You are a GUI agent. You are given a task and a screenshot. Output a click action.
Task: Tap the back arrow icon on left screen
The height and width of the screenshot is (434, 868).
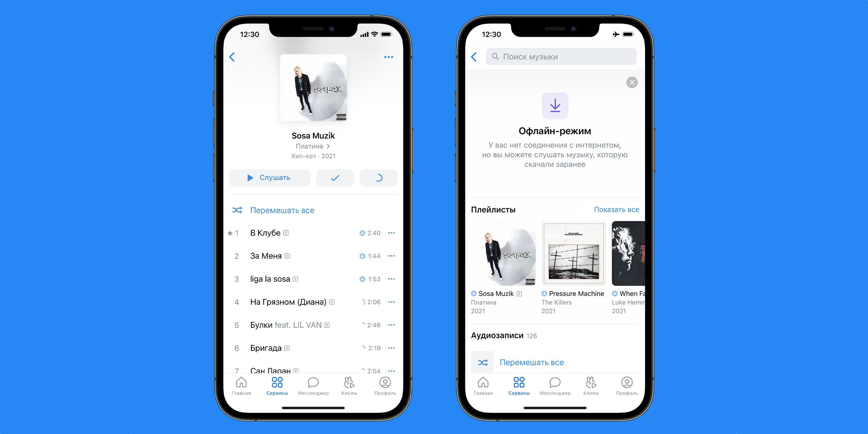tap(232, 57)
